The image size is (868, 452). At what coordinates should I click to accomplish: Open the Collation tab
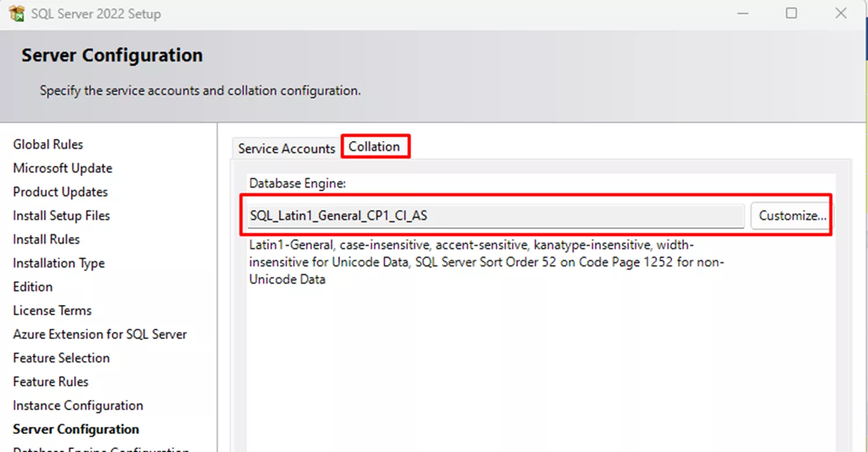click(374, 147)
